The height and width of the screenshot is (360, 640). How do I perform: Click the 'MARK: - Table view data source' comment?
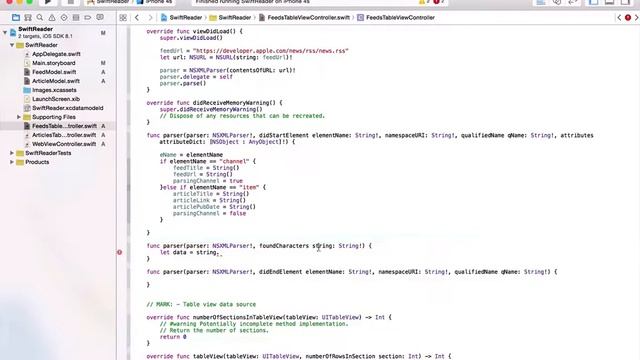point(201,304)
